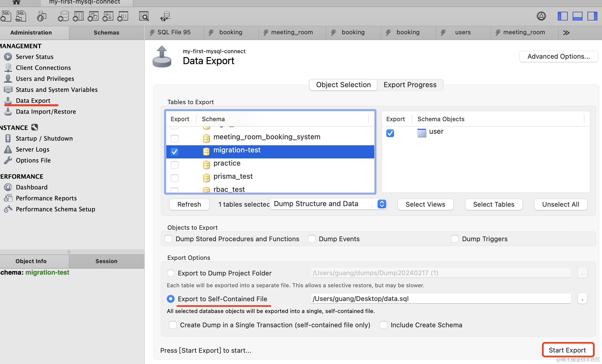This screenshot has width=602, height=364.
Task: Open the Dashboard performance item
Action: [x=32, y=187]
